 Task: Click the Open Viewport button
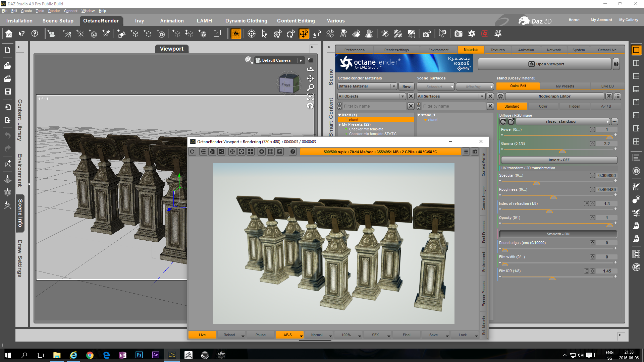[x=545, y=64]
